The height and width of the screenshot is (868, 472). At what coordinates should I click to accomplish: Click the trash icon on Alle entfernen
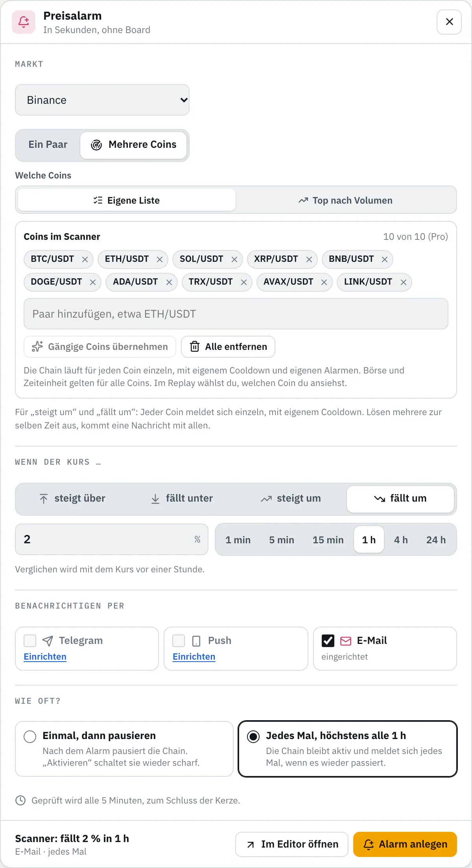(195, 347)
